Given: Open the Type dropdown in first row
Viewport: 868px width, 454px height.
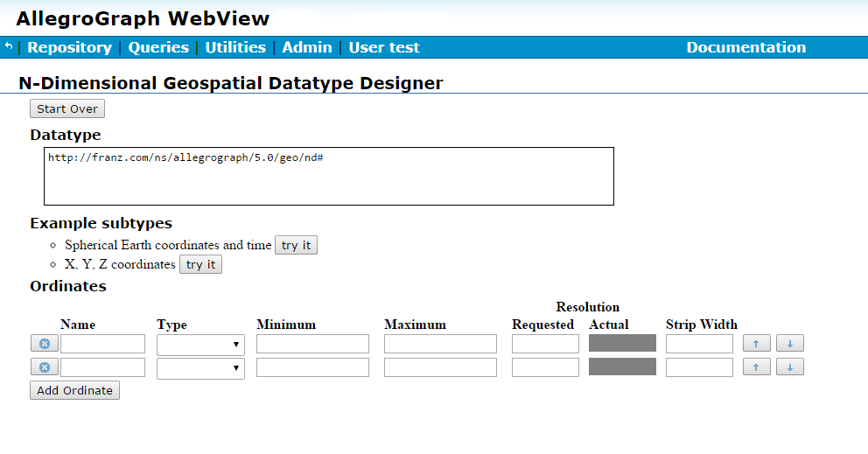Looking at the screenshot, I should [x=200, y=345].
